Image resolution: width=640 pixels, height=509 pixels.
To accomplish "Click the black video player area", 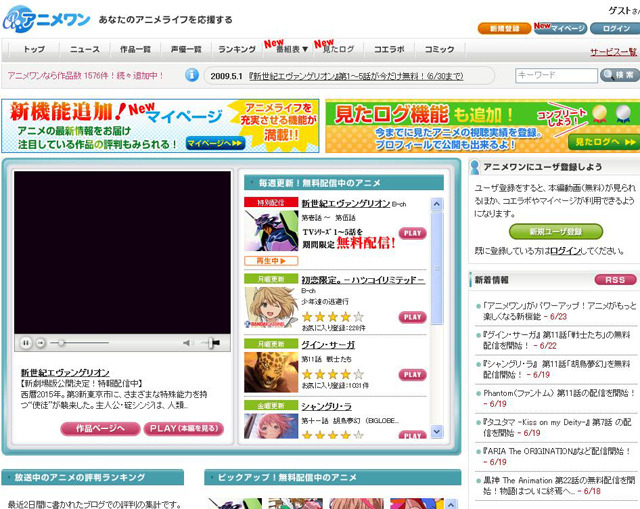I will click(x=122, y=252).
